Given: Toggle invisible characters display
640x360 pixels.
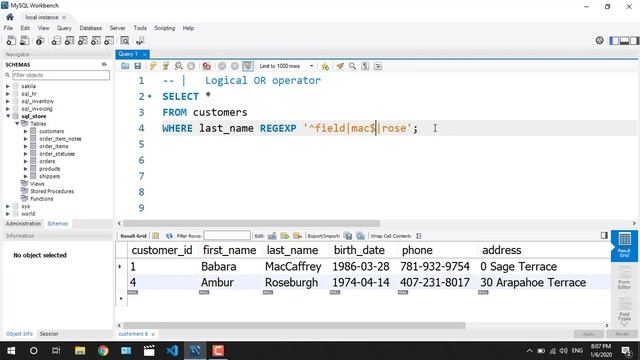Looking at the screenshot, I should 365,66.
